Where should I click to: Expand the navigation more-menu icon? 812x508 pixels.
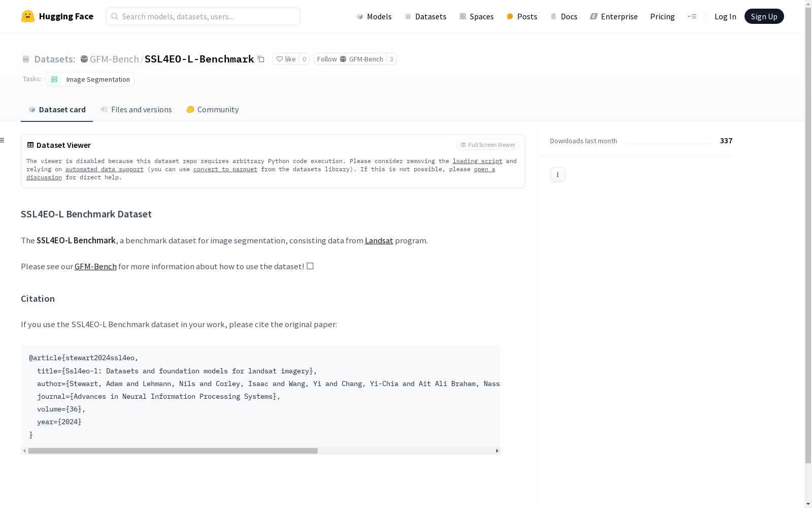(x=692, y=16)
